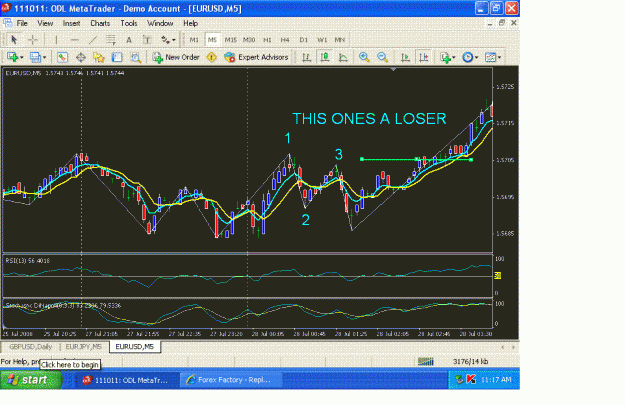Toggle chart shift
625x405 pixels.
(x=424, y=57)
